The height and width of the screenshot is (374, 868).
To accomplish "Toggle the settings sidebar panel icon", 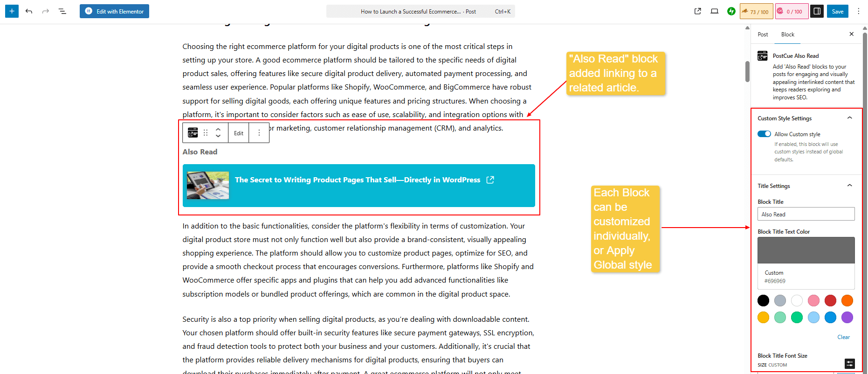I will click(817, 11).
